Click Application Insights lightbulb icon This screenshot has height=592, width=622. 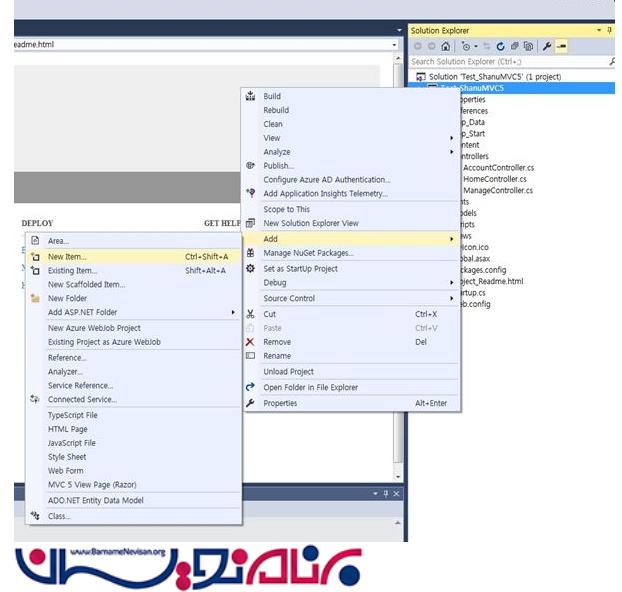pos(250,193)
